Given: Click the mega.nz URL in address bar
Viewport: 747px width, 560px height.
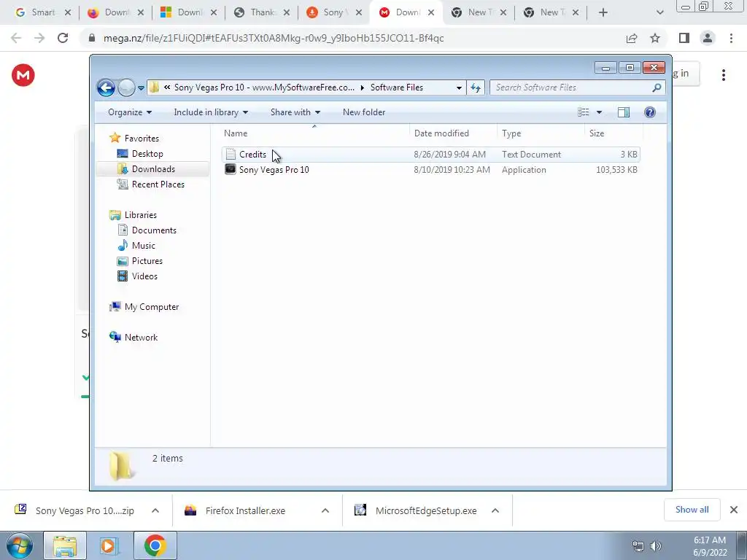Looking at the screenshot, I should [x=274, y=38].
